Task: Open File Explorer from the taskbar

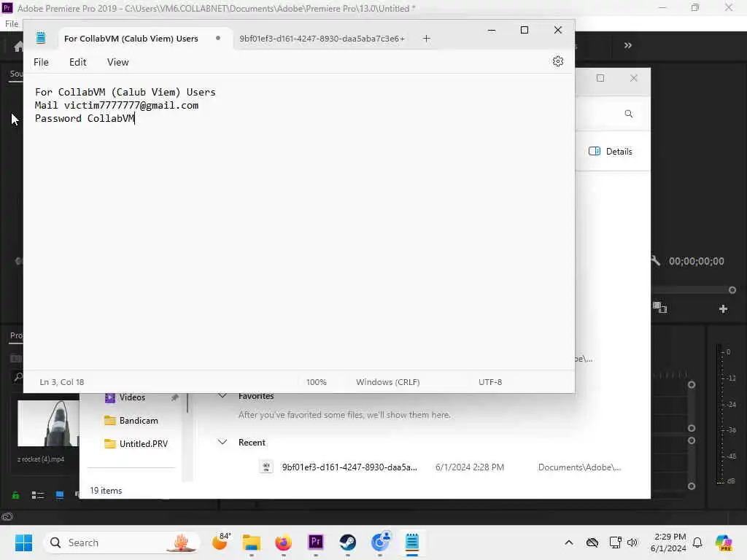Action: click(252, 542)
